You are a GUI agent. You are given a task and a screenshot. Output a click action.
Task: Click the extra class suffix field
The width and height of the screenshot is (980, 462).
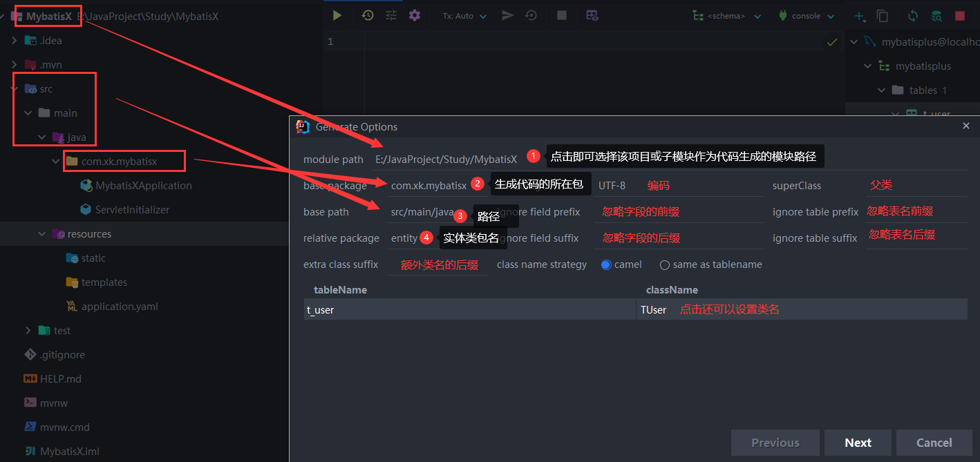pos(437,264)
